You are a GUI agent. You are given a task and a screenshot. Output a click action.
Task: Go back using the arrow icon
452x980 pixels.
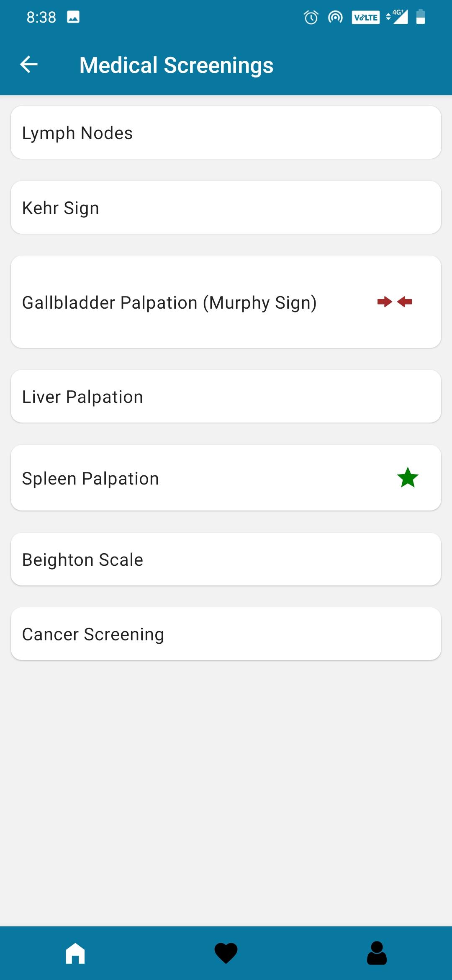click(x=29, y=64)
